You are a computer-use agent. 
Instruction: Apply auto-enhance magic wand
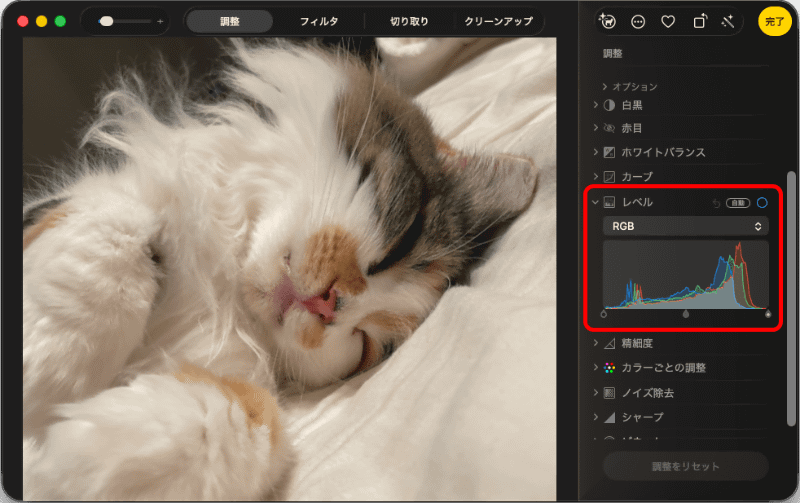pos(728,21)
